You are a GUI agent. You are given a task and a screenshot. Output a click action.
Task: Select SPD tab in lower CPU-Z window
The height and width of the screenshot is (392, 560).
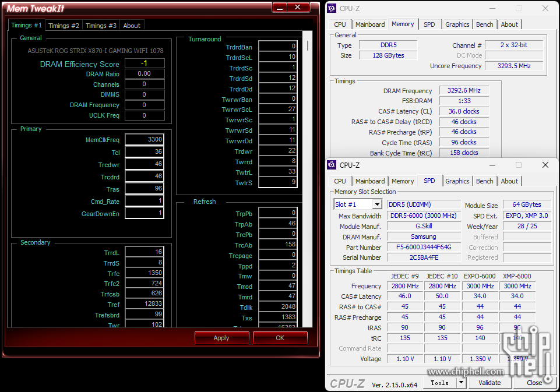429,181
